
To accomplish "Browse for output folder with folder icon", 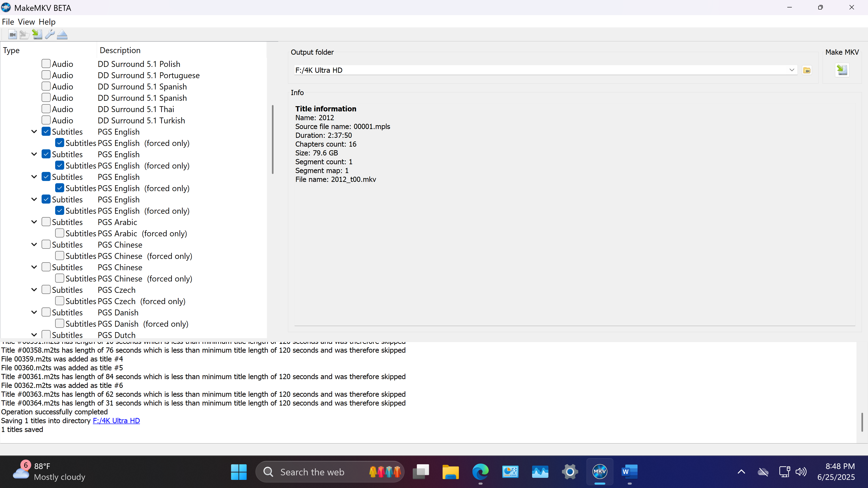I will pyautogui.click(x=807, y=70).
